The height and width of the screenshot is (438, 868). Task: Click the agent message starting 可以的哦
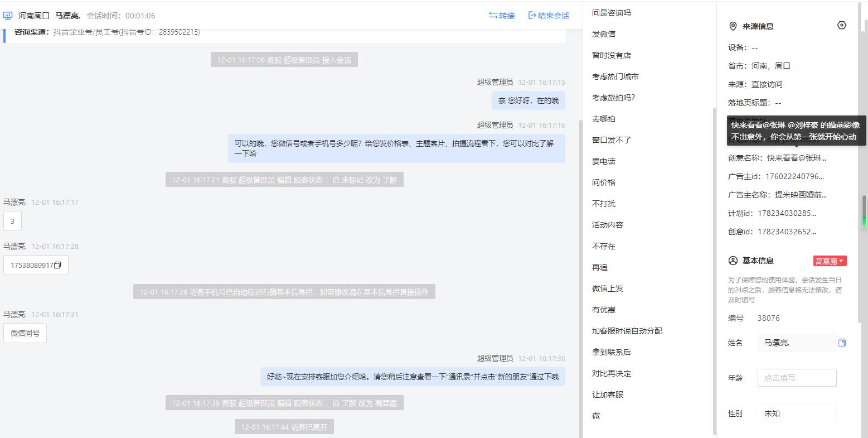tap(396, 148)
